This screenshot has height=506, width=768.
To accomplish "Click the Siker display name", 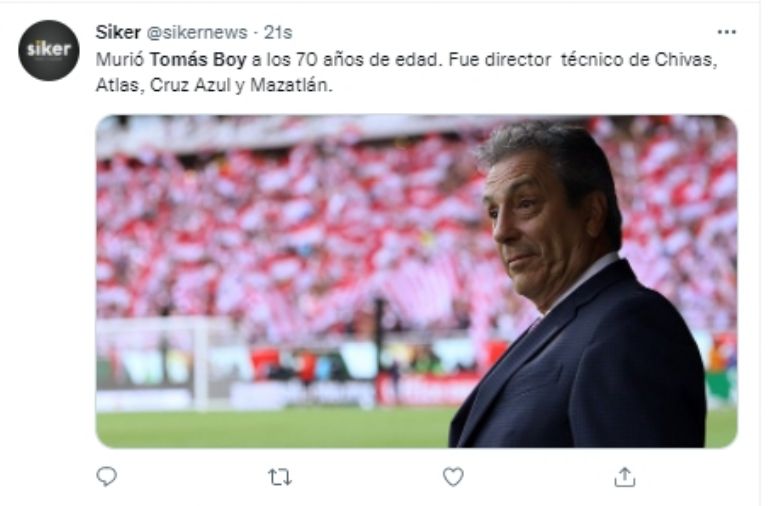I will click(x=118, y=32).
